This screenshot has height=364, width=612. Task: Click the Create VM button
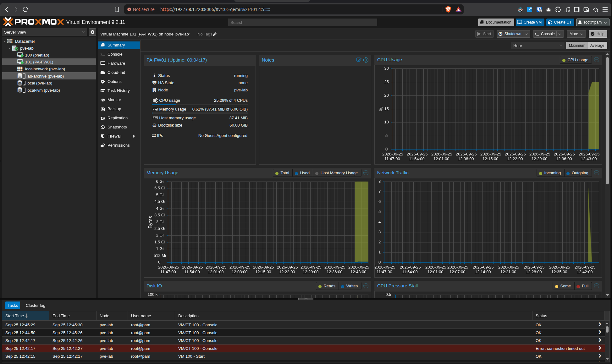tap(530, 22)
